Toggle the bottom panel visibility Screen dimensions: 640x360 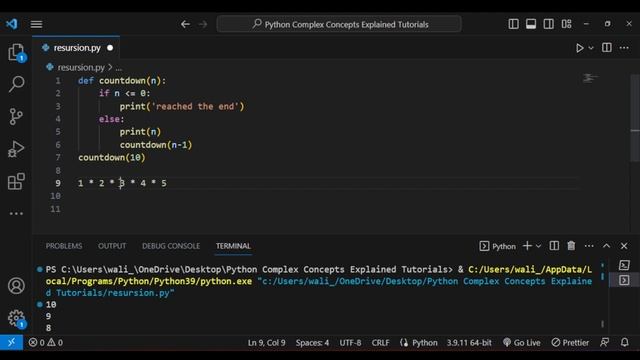531,24
